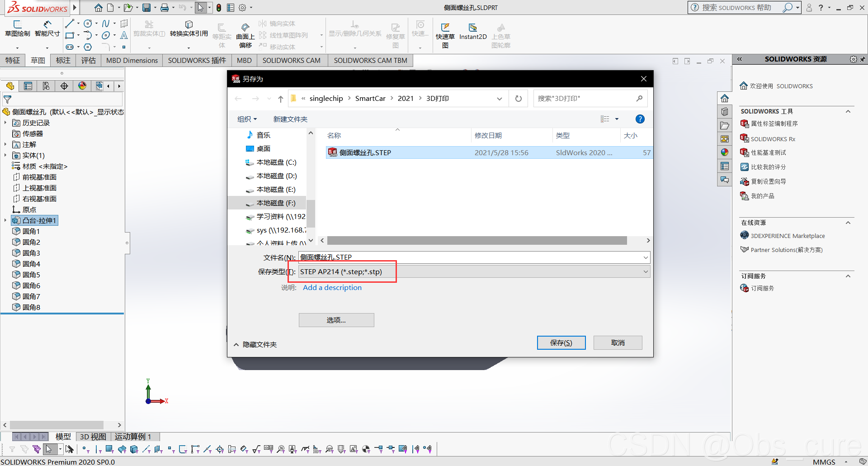Click the horizontal scrollbar in the file list
Image resolution: width=868 pixels, height=466 pixels.
click(476, 241)
